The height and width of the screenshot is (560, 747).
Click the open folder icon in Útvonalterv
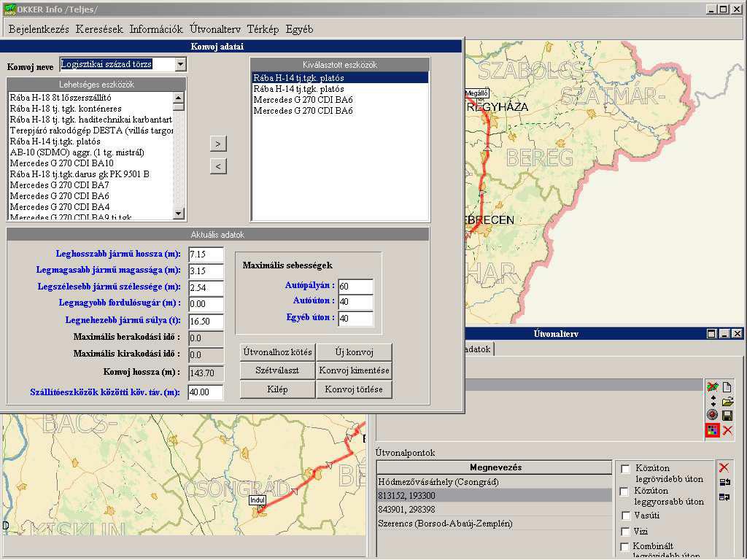click(x=727, y=402)
